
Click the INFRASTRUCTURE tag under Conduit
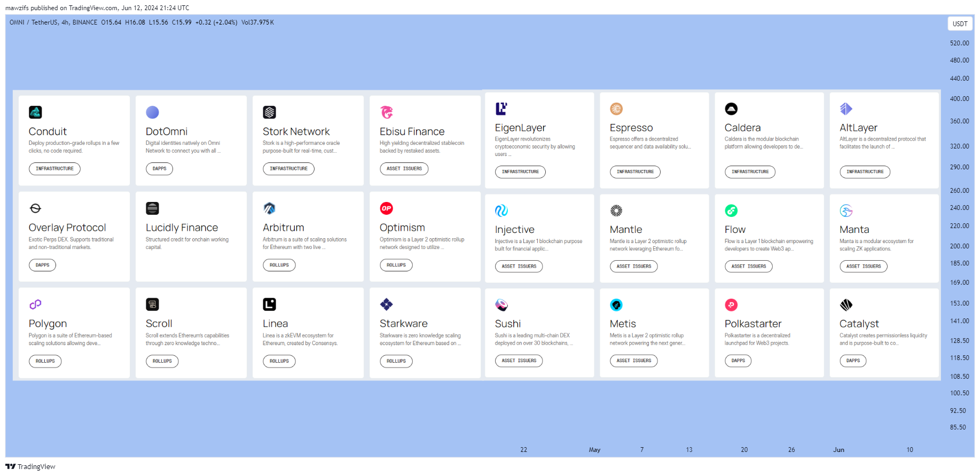click(x=54, y=169)
